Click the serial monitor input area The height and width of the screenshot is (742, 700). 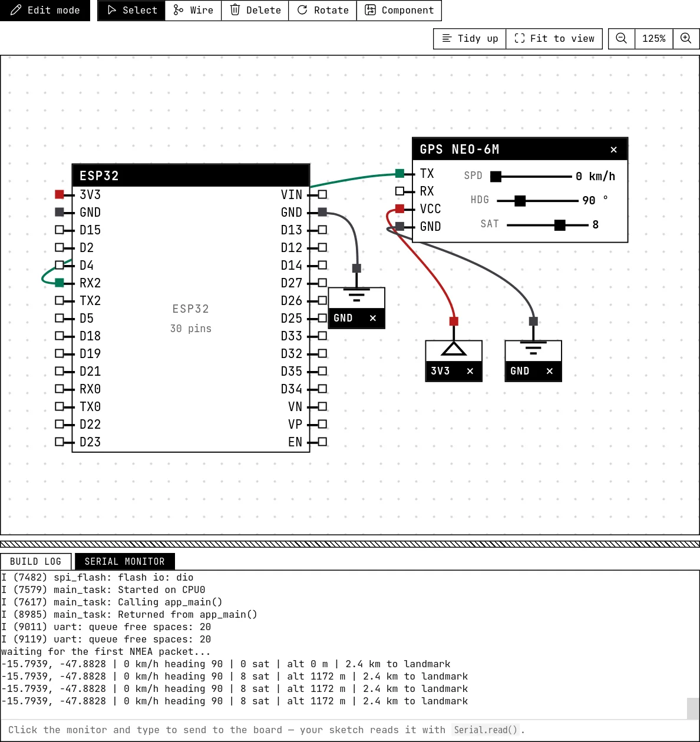[x=350, y=730]
